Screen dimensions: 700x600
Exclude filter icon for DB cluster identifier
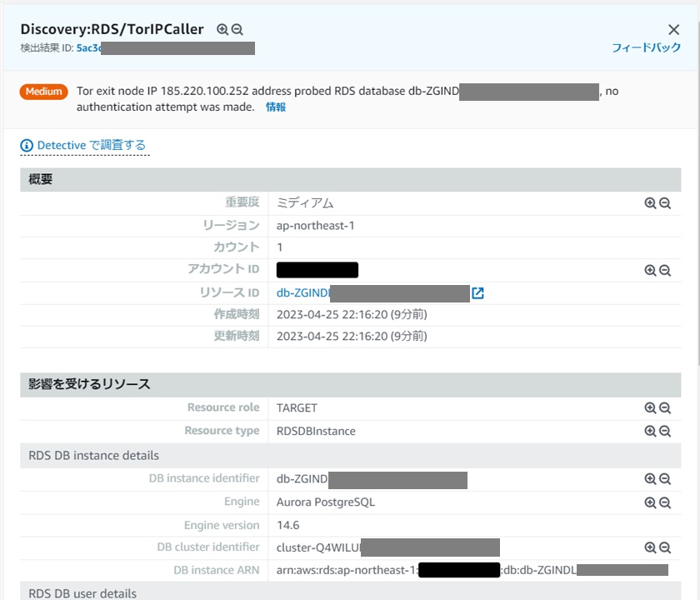[x=665, y=547]
